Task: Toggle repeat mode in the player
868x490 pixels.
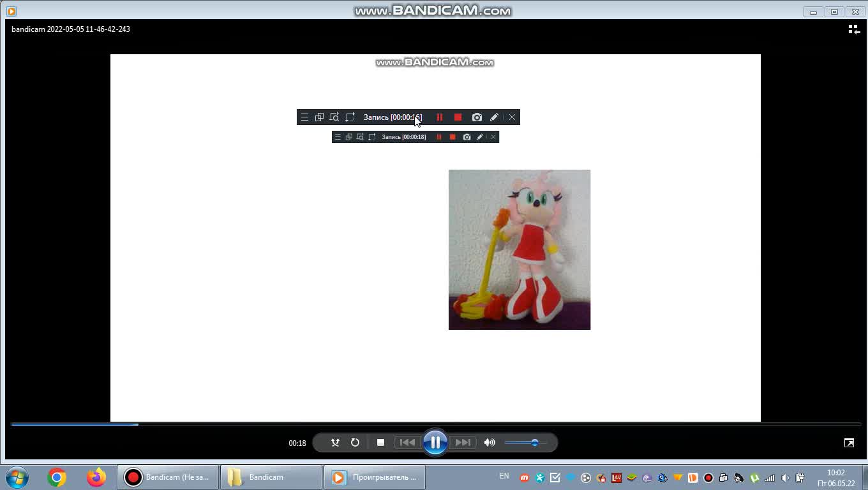Action: (x=355, y=443)
